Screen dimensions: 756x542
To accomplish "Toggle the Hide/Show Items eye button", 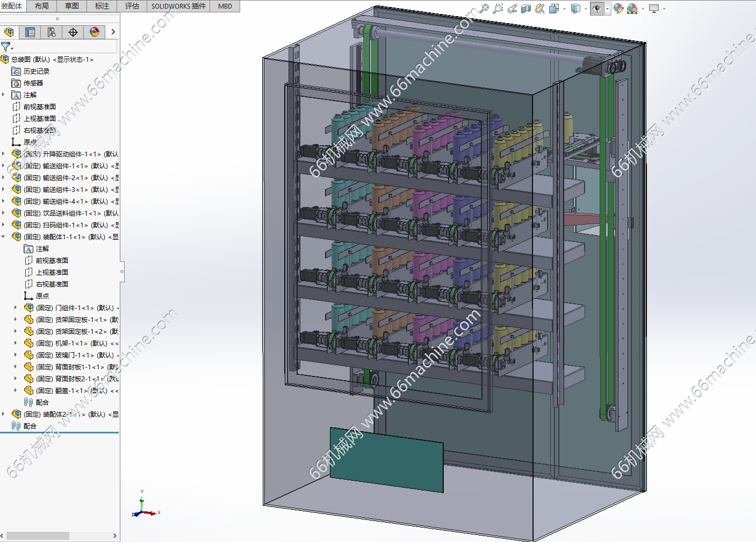I will click(x=596, y=8).
